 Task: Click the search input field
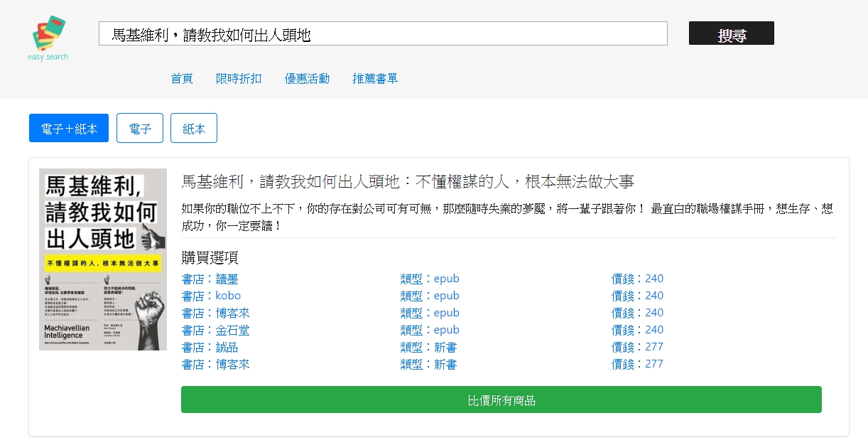383,34
